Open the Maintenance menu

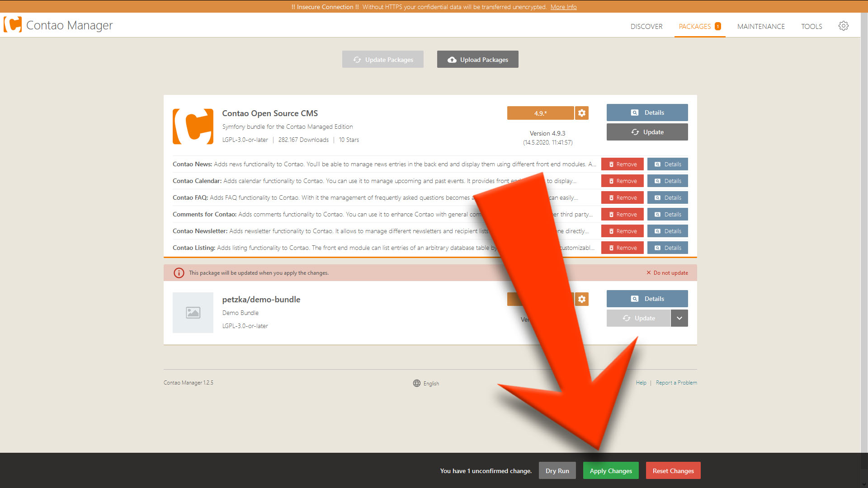tap(761, 26)
